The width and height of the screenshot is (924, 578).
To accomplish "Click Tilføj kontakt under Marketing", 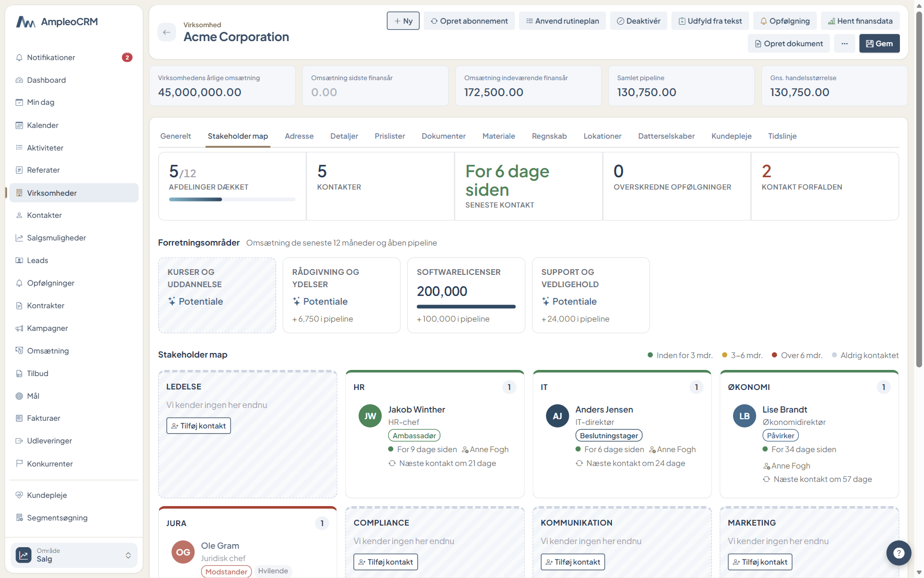I will 760,562.
